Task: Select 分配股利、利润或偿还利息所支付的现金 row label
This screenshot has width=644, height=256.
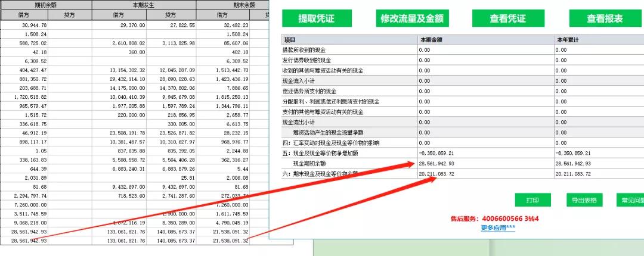Action: tap(331, 102)
